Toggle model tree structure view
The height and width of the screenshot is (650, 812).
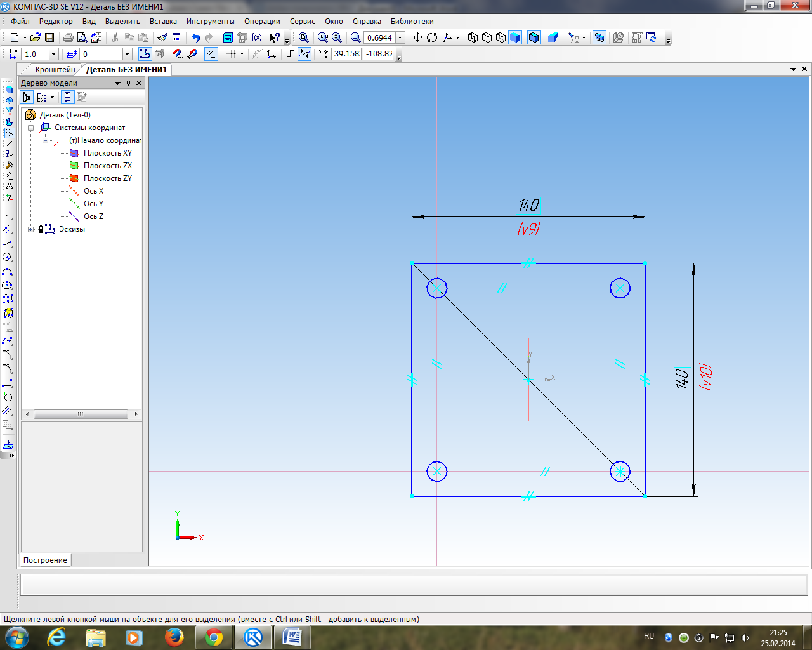26,97
